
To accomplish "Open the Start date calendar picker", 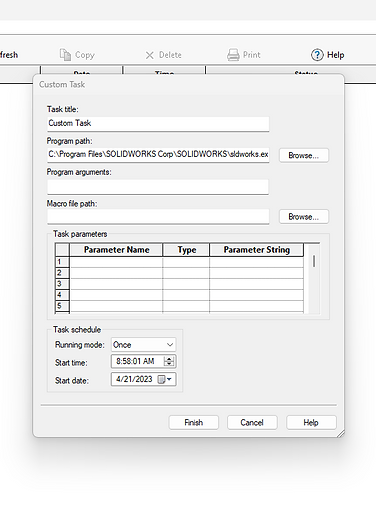I will point(165,379).
